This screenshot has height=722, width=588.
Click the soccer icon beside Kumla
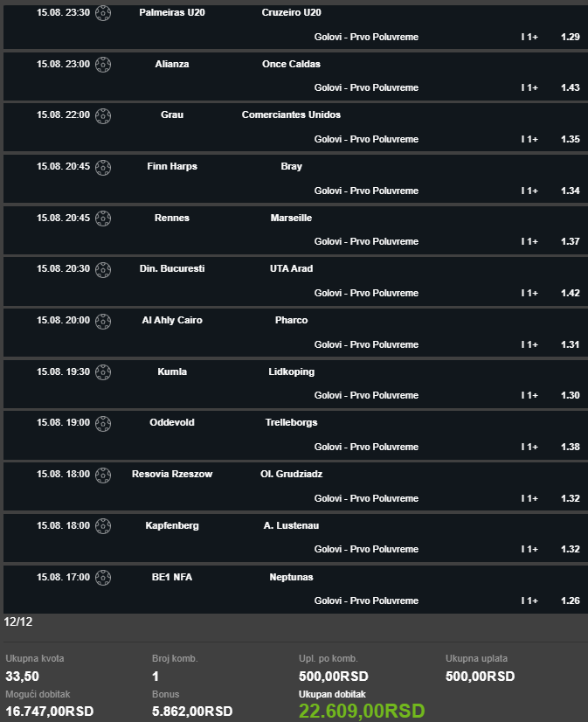pyautogui.click(x=103, y=372)
